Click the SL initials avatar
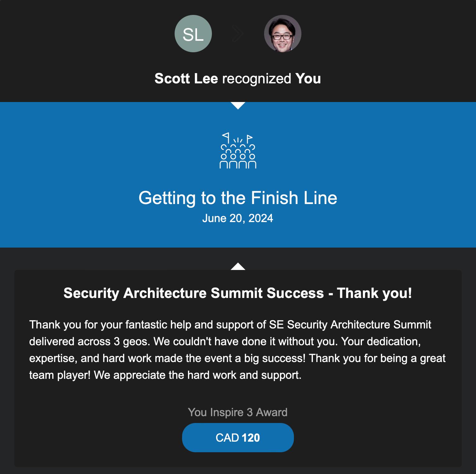The height and width of the screenshot is (474, 476). pos(193,34)
